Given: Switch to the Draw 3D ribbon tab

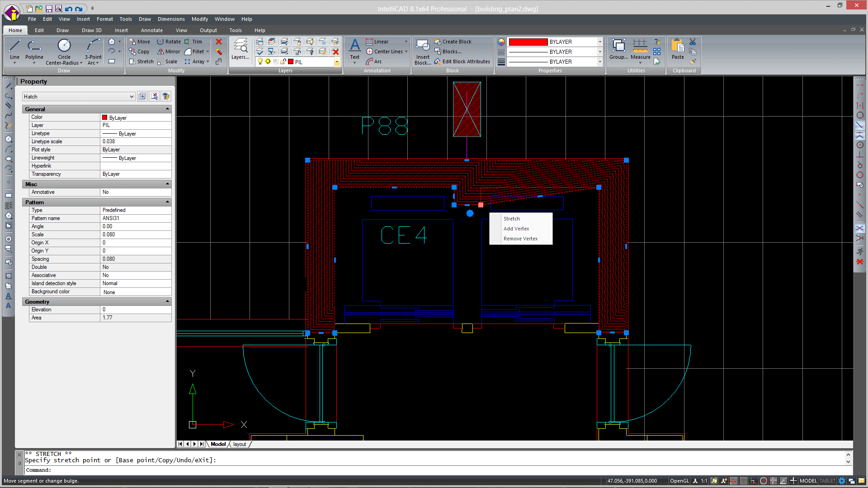Looking at the screenshot, I should point(91,30).
